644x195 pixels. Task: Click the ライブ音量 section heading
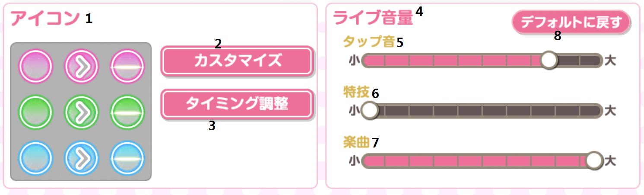(x=373, y=18)
